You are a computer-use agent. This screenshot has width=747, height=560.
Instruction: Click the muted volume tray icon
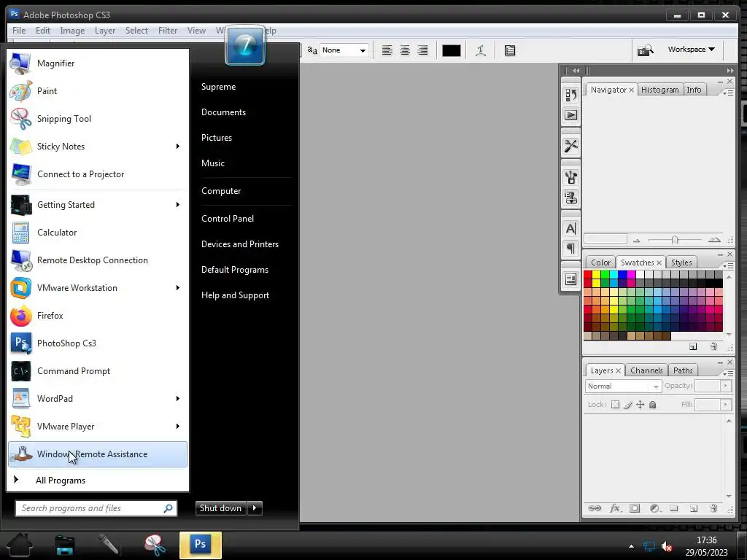667,546
